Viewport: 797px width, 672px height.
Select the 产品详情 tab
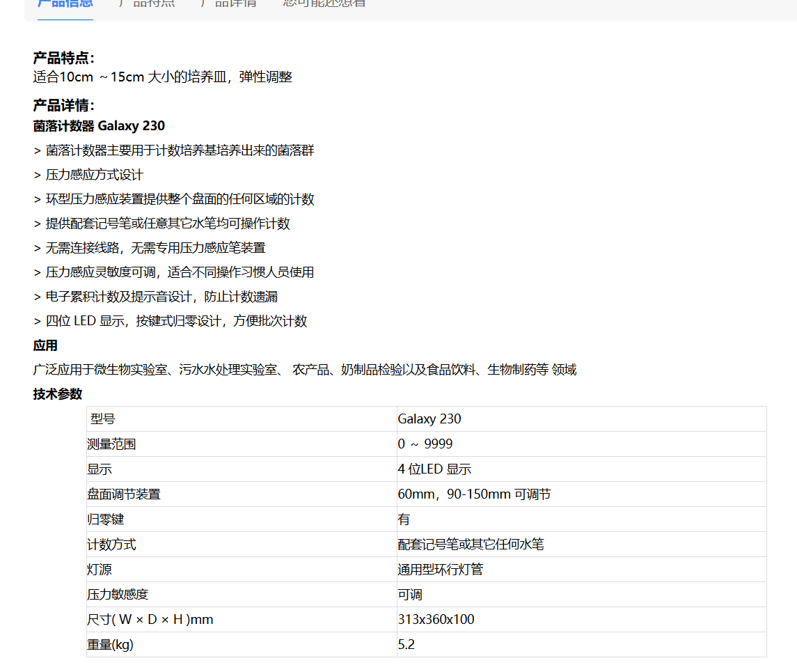point(228,3)
